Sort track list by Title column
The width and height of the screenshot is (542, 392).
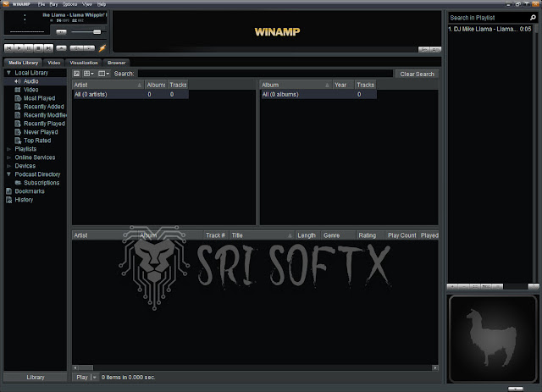click(x=262, y=235)
